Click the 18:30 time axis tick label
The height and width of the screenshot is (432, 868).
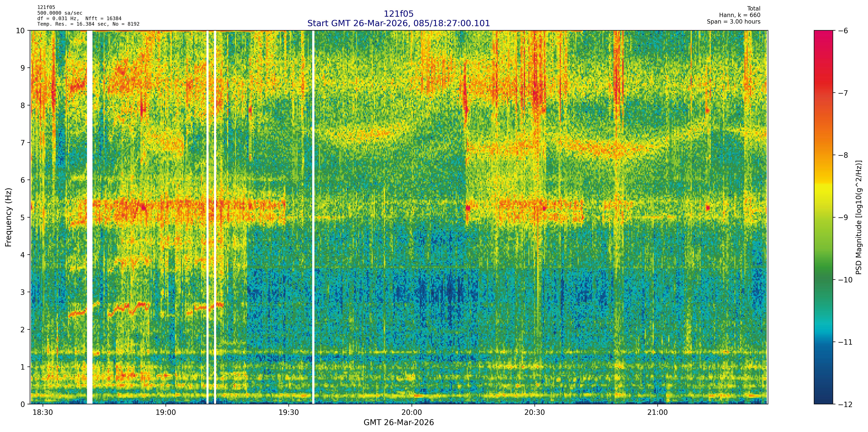[43, 413]
